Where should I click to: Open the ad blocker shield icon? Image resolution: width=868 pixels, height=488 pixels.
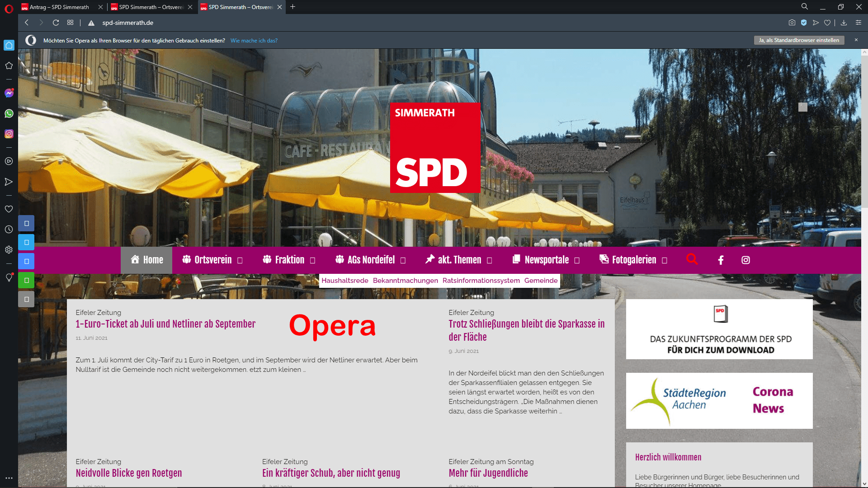tap(804, 23)
